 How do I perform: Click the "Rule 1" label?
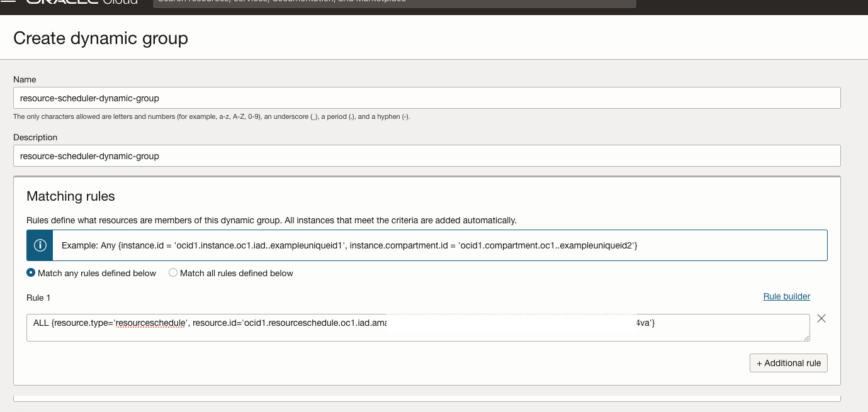(38, 298)
